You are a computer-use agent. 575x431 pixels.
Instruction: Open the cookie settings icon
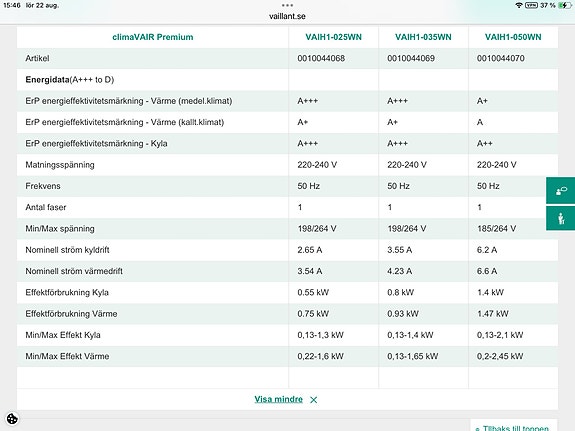click(12, 419)
